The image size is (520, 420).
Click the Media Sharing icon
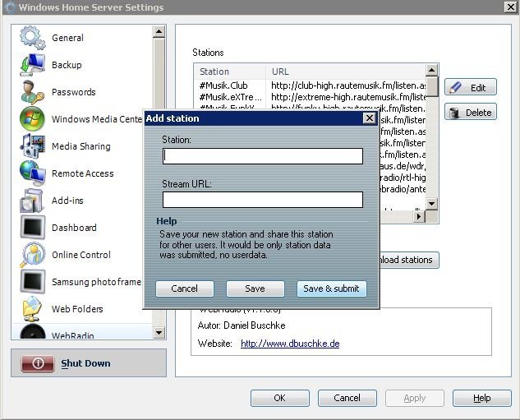pyautogui.click(x=32, y=146)
